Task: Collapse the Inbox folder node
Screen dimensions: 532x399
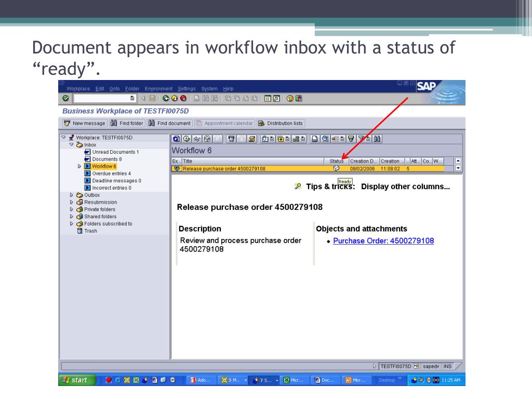Action: pyautogui.click(x=71, y=144)
